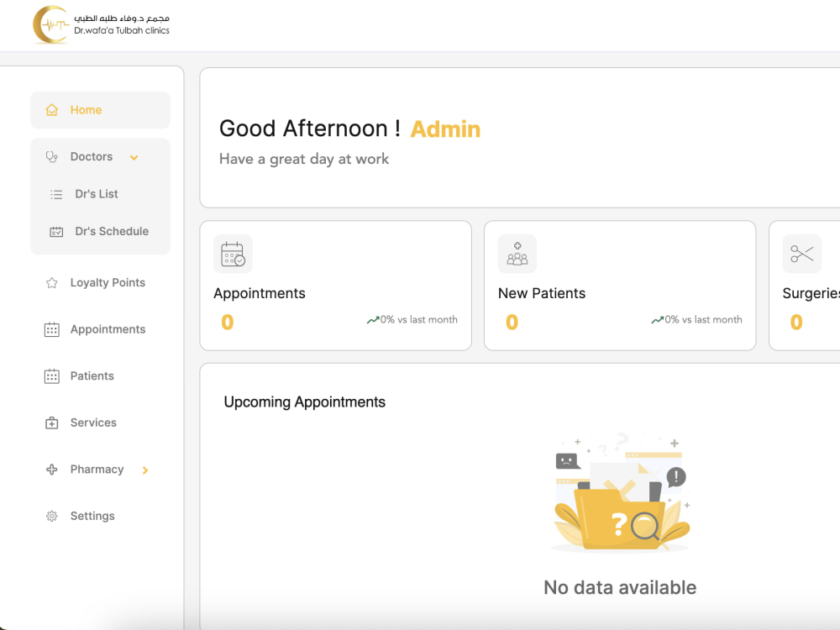Click the Dr's Schedule calendar icon
This screenshot has width=840, height=630.
coord(56,232)
